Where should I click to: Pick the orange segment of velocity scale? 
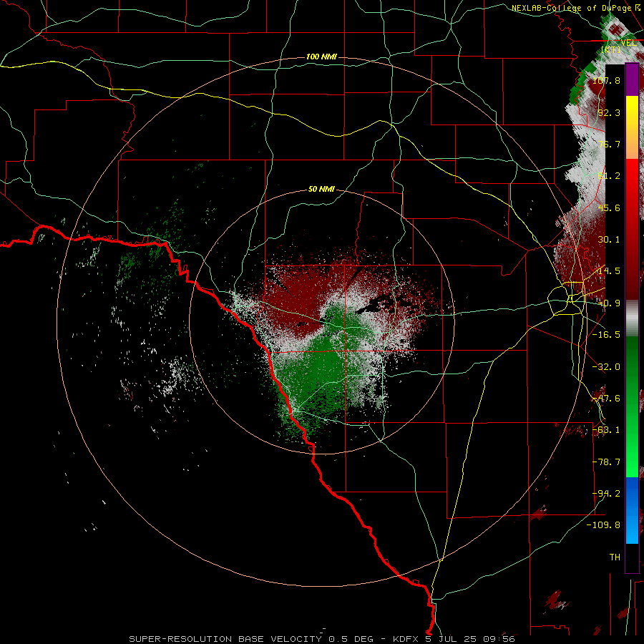tap(632, 143)
